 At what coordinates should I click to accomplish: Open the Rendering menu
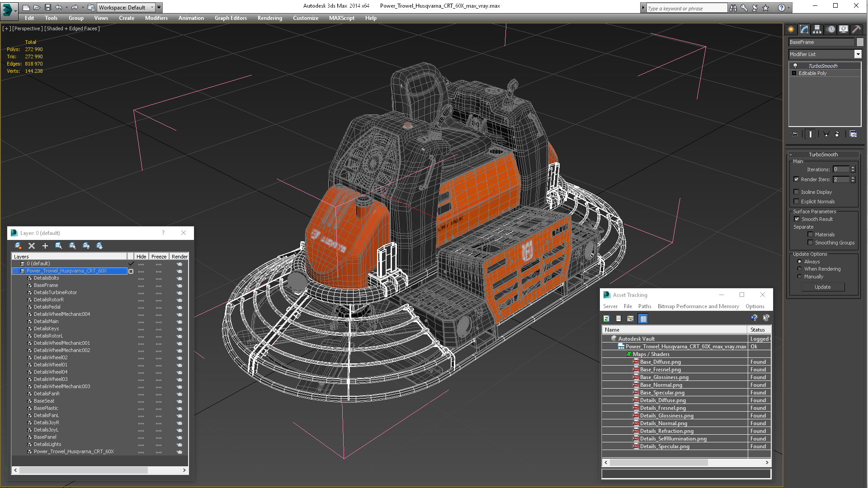[270, 18]
